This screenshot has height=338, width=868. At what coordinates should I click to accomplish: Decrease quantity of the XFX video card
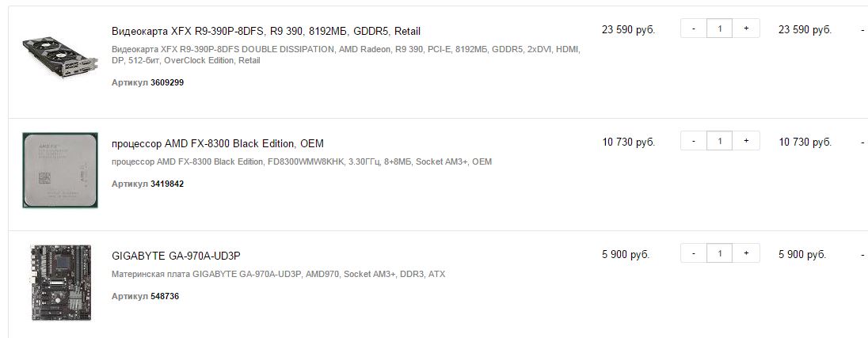click(x=694, y=29)
